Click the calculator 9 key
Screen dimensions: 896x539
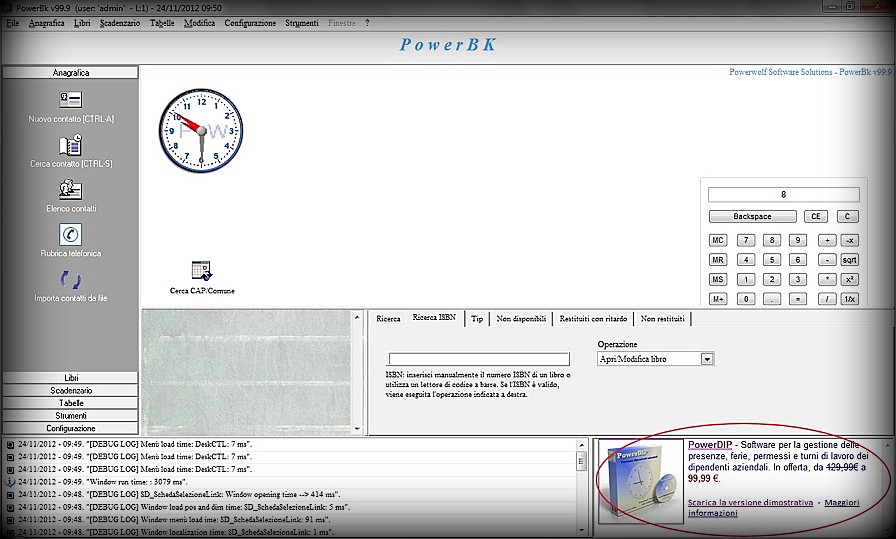pos(798,241)
